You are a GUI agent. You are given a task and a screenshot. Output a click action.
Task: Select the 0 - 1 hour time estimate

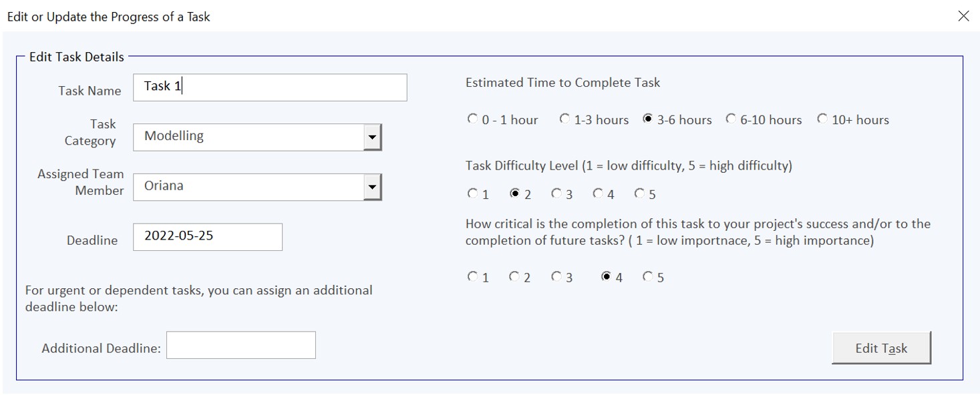coord(472,119)
